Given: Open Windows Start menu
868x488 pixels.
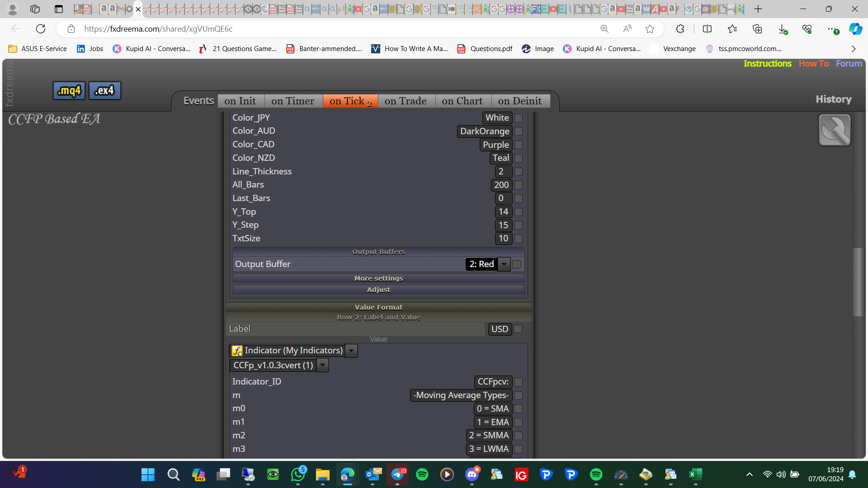Looking at the screenshot, I should 148,474.
